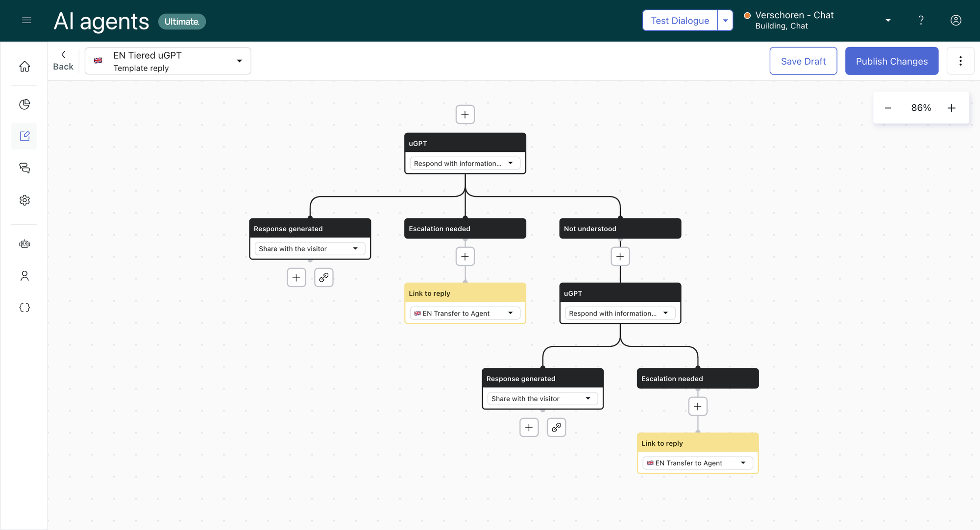Click link icon under left Response generated
This screenshot has height=530, width=980.
(323, 277)
